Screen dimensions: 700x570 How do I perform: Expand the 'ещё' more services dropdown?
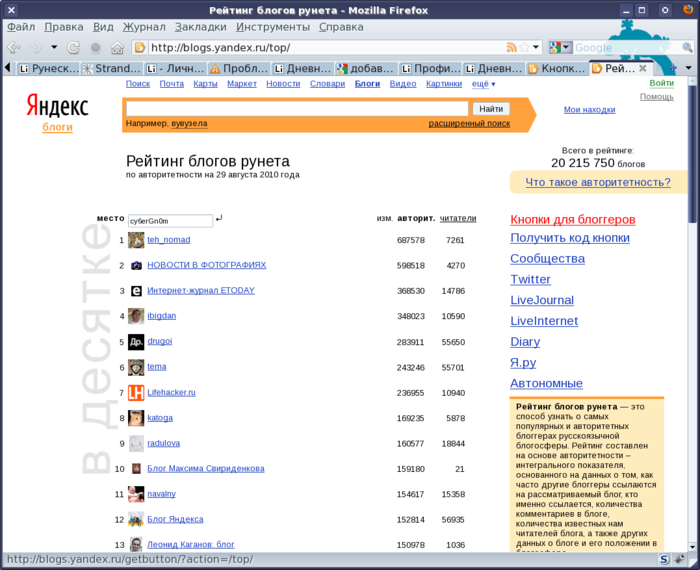coord(484,84)
